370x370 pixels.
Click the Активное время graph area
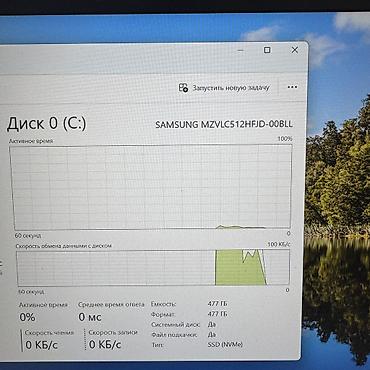pos(151,187)
